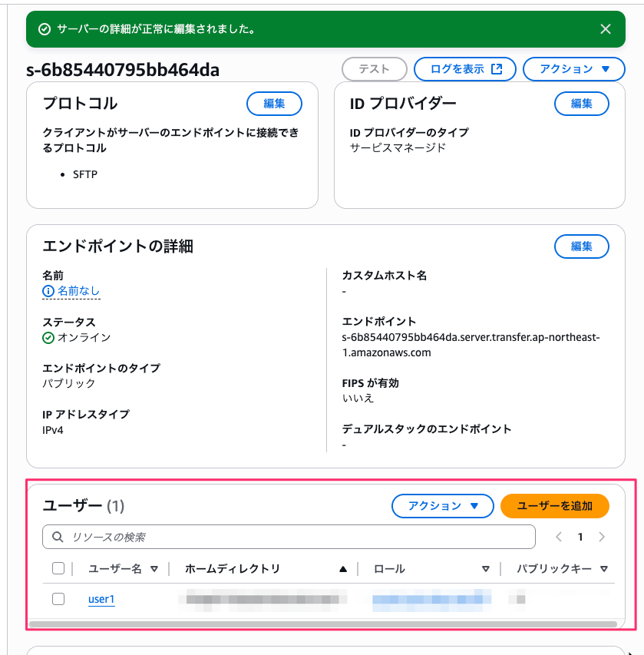Click the Test button
The height and width of the screenshot is (655, 644).
pyautogui.click(x=374, y=69)
